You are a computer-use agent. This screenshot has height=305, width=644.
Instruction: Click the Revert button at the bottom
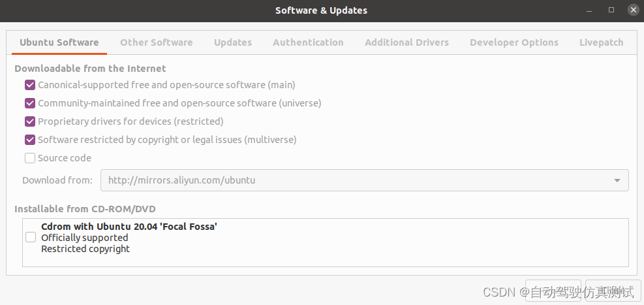pos(552,291)
